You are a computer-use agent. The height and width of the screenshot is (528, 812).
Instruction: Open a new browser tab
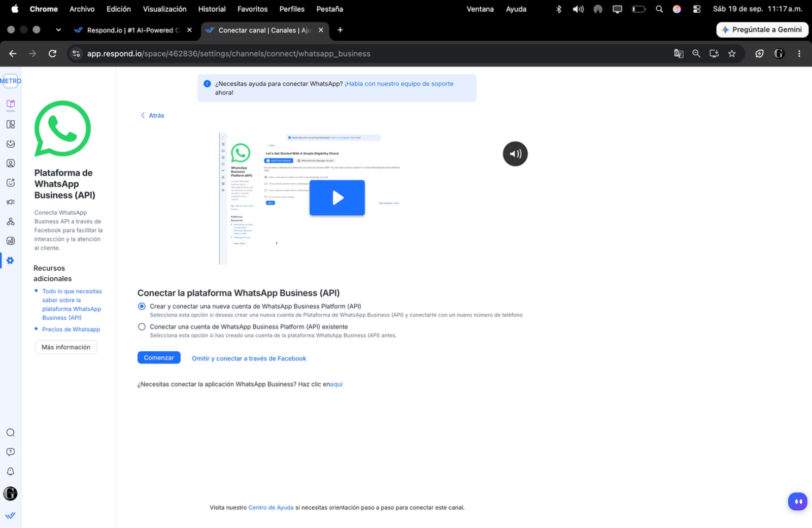click(340, 30)
